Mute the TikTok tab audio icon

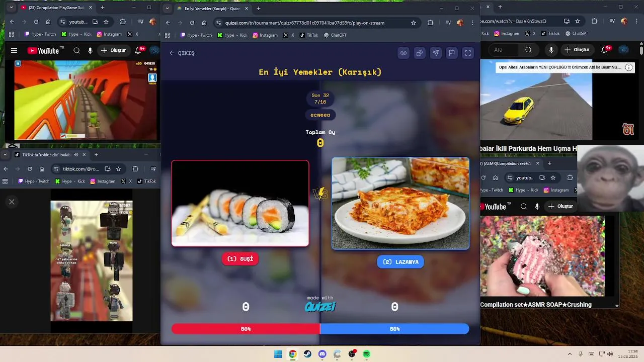coord(76,154)
